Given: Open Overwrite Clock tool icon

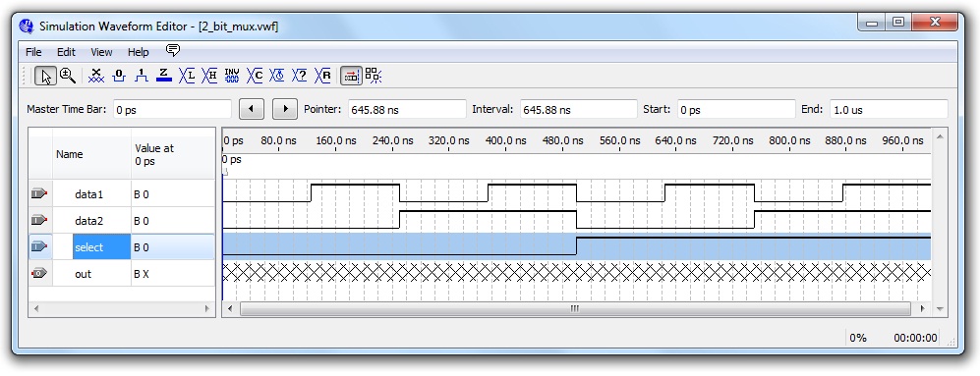Looking at the screenshot, I should click(x=277, y=76).
